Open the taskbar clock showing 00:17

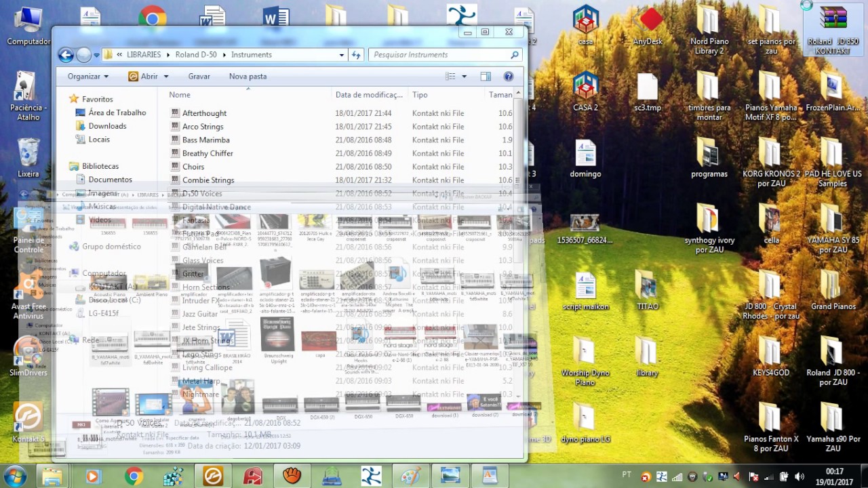point(834,476)
